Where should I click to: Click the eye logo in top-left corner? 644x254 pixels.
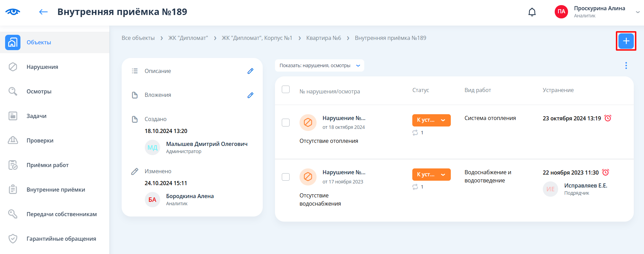pos(13,12)
